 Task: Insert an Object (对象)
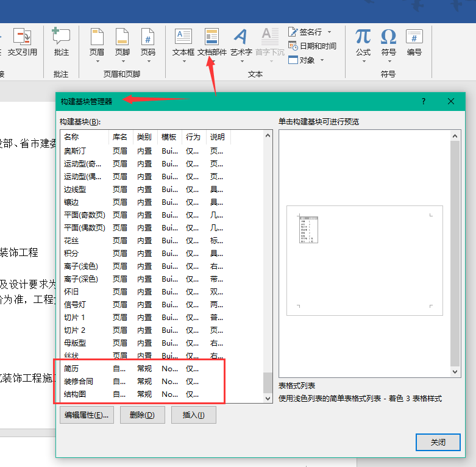coord(301,60)
